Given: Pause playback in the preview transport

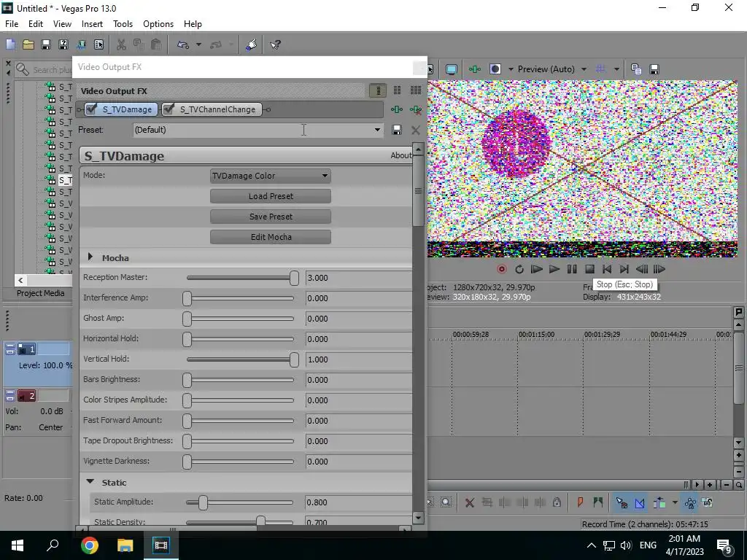Looking at the screenshot, I should (x=572, y=270).
